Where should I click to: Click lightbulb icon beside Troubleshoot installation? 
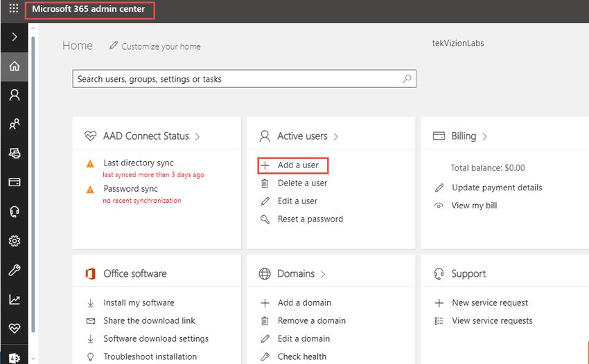click(91, 357)
